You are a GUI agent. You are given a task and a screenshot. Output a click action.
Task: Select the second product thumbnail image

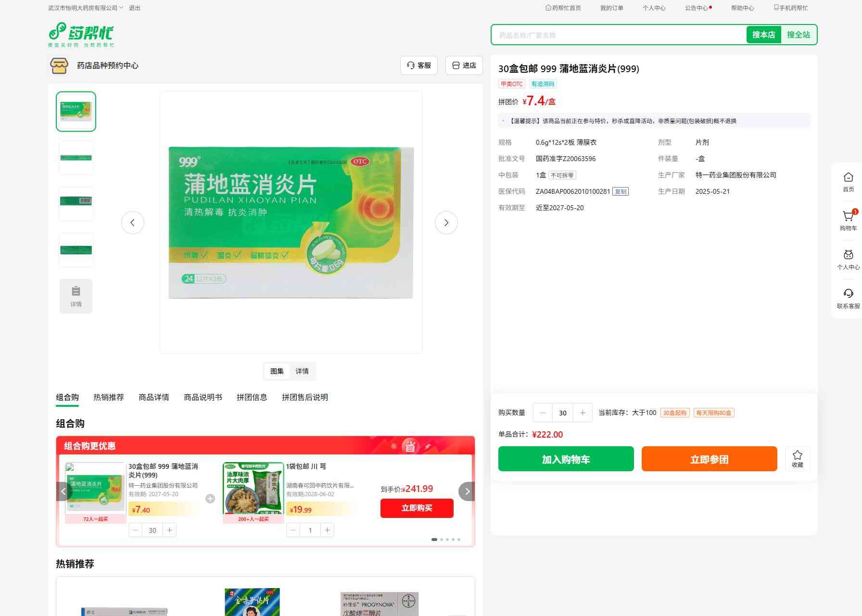[76, 158]
